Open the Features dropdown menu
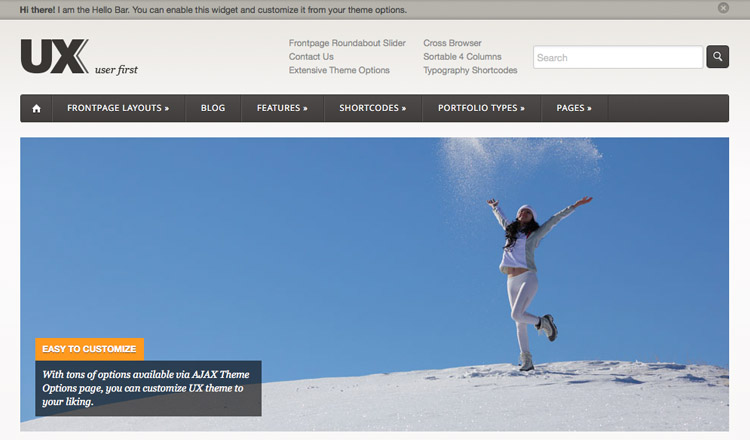Viewport: 750px width, 440px height. tap(282, 108)
